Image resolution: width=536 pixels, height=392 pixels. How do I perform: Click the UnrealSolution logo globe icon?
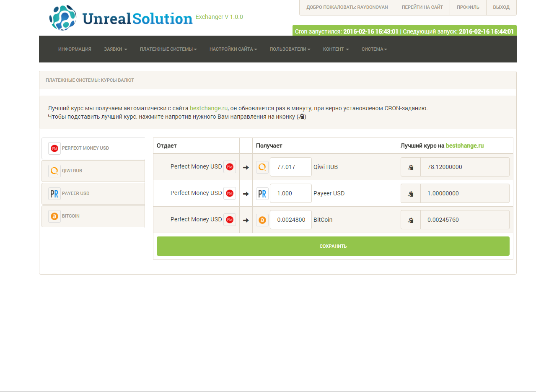coord(63,18)
